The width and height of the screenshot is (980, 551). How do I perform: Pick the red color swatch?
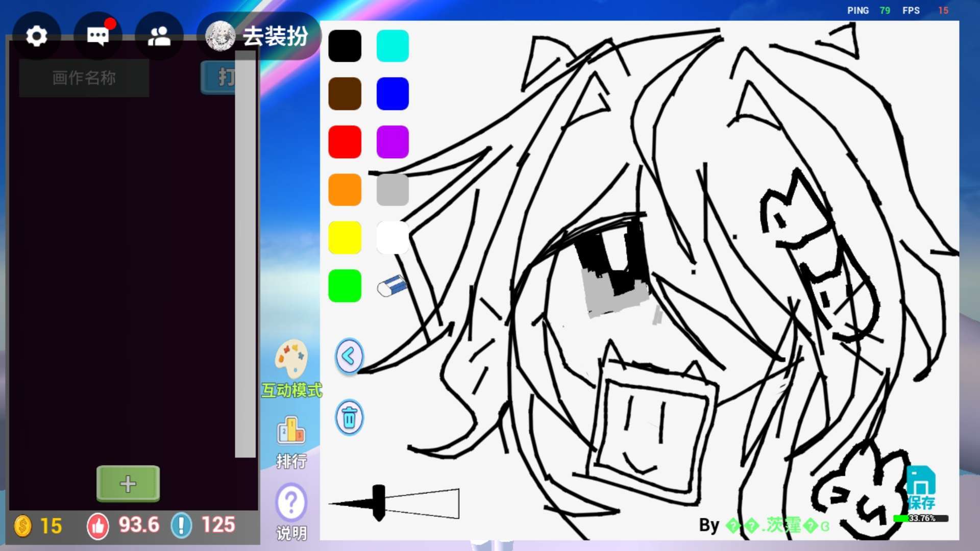(345, 142)
